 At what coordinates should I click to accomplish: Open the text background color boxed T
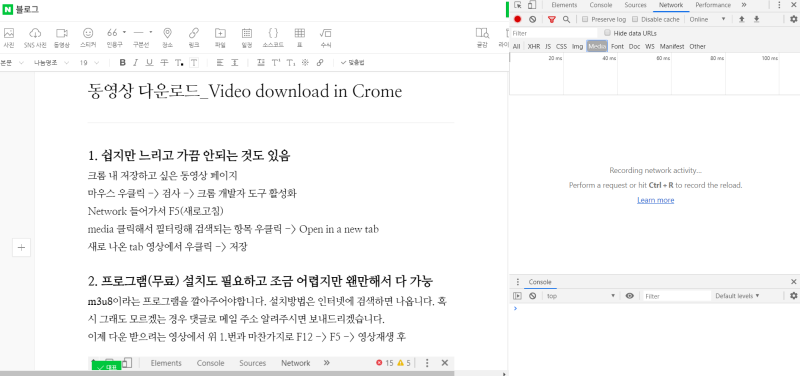[x=194, y=63]
